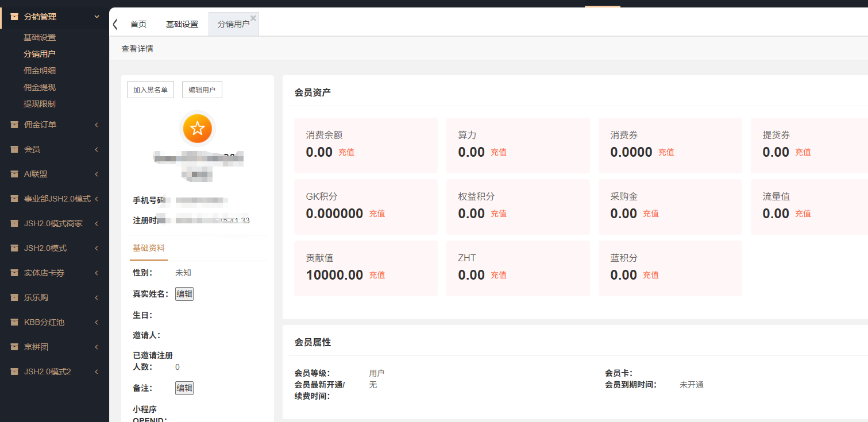Open the 基础设置 tab

tap(182, 24)
